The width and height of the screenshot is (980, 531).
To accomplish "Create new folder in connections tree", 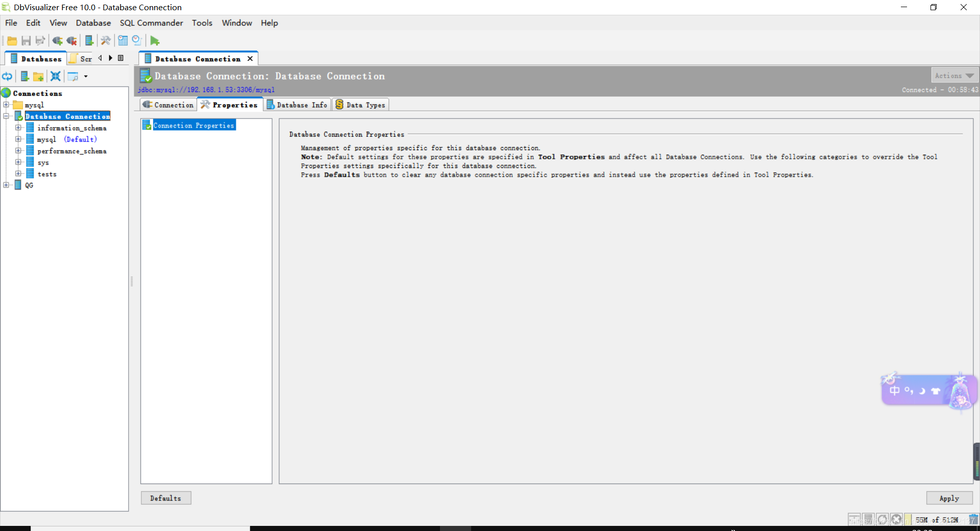I will pos(38,77).
